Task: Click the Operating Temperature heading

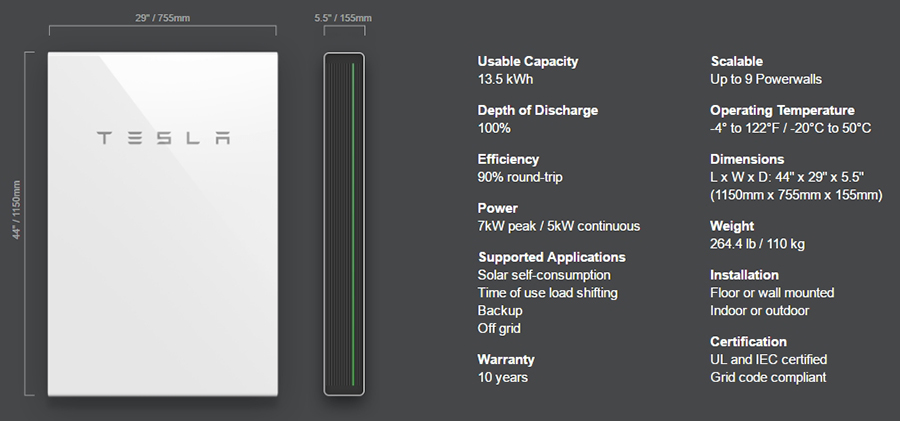Action: (x=782, y=110)
